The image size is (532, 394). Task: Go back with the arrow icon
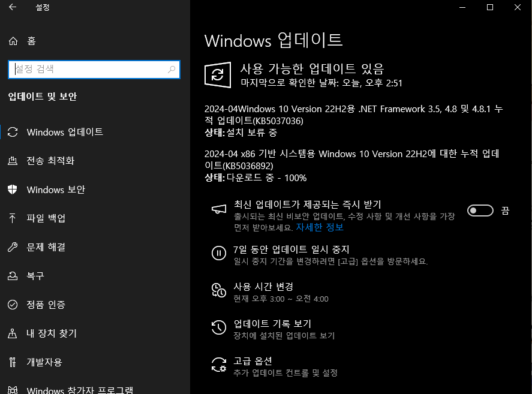point(13,7)
